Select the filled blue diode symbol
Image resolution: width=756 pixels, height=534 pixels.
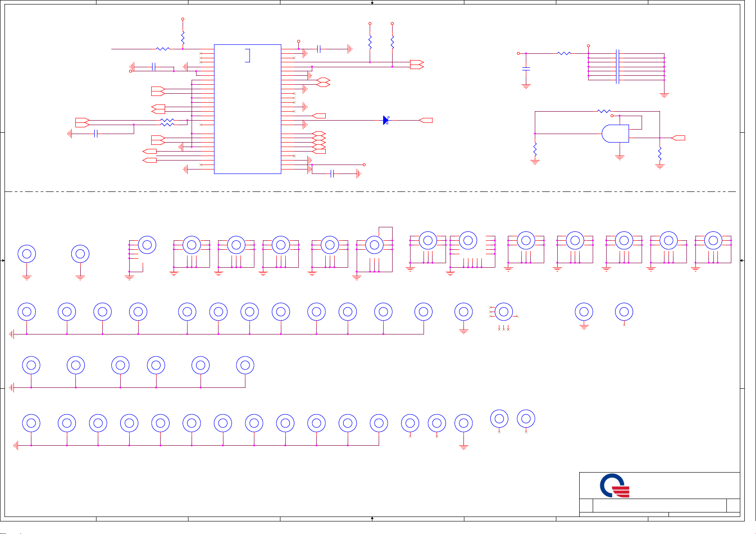(386, 120)
